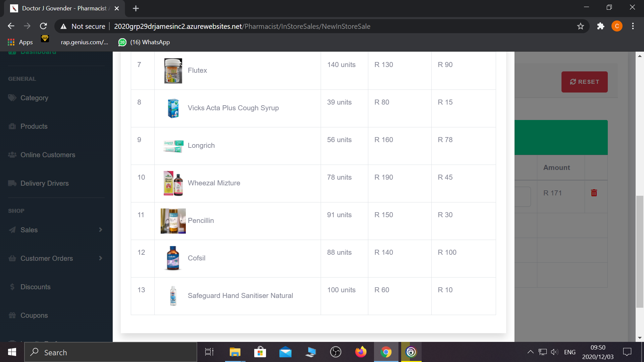Click the red trash delete icon
This screenshot has height=362, width=644.
click(594, 193)
